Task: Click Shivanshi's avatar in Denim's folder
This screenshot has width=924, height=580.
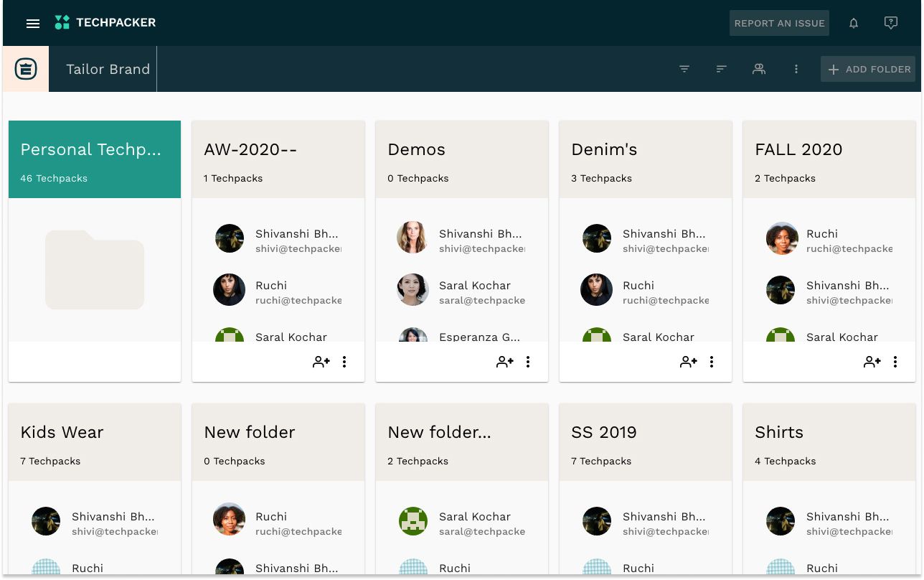Action: pos(597,238)
